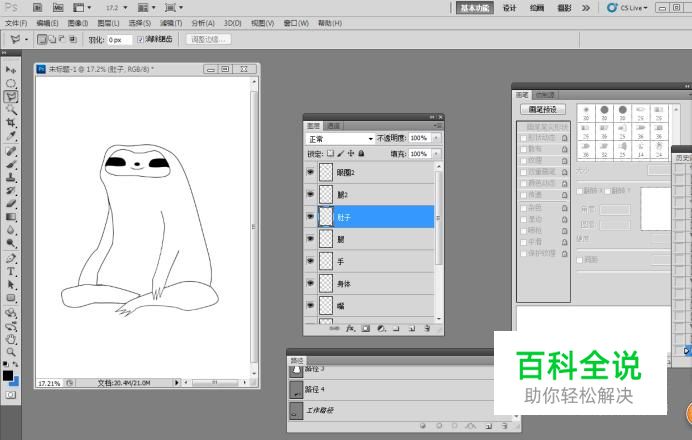Open 滤镜(T) menu
Screen dimensions: 692x440
[171, 23]
